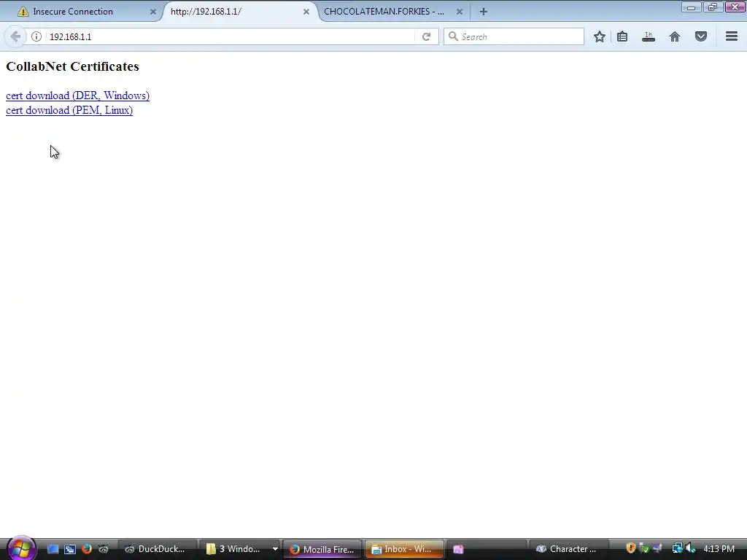747x560 pixels.
Task: Open the Firefox hamburger menu
Action: point(732,36)
